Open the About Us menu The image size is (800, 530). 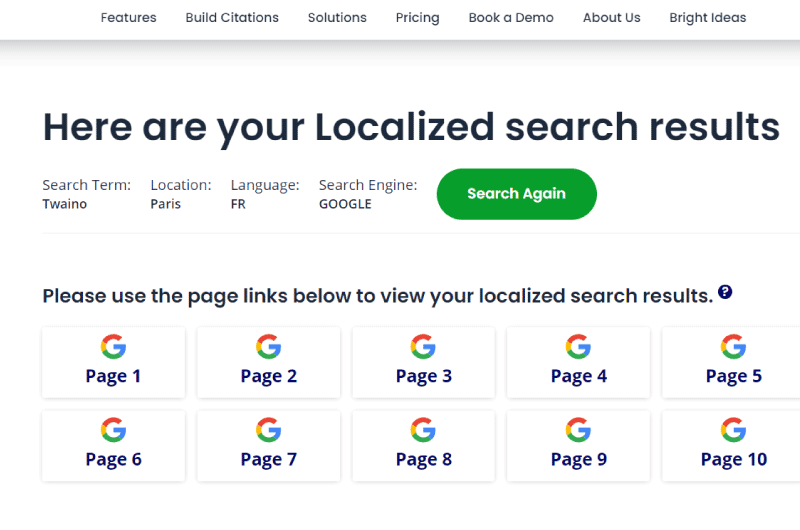tap(612, 17)
